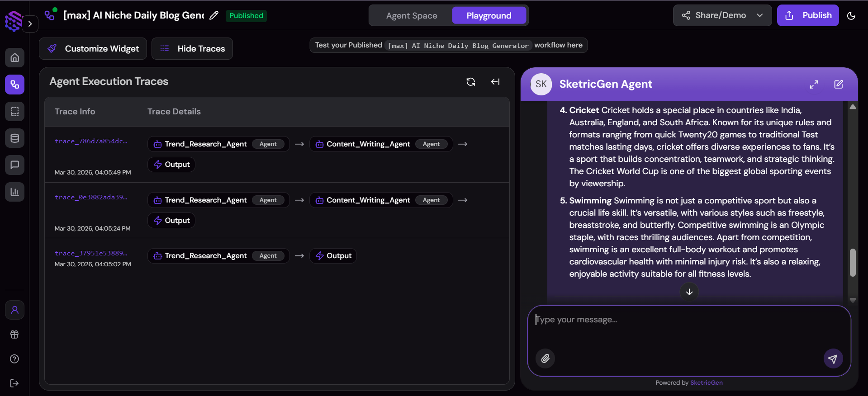Collapse the traces panel with arrow icon
This screenshot has width=868, height=396.
coord(495,82)
